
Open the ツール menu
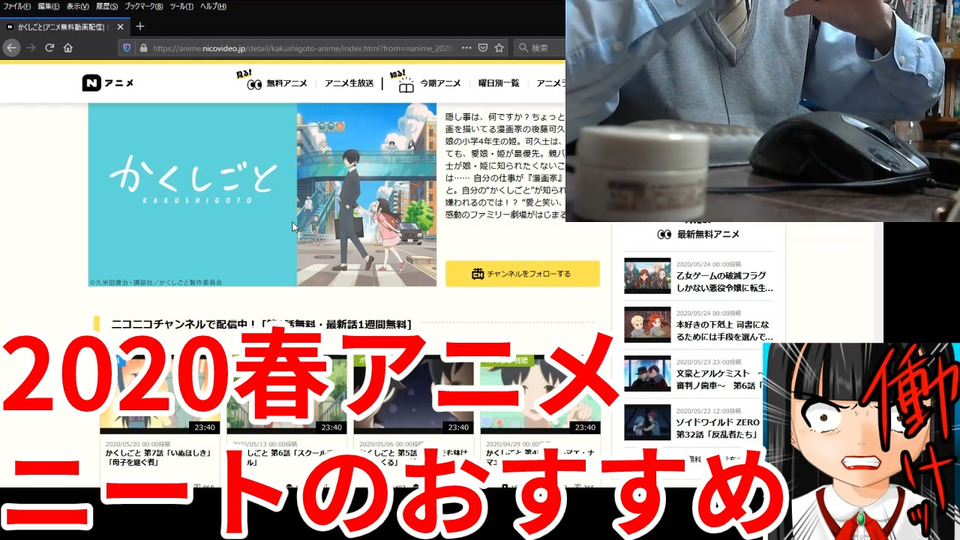tap(181, 6)
